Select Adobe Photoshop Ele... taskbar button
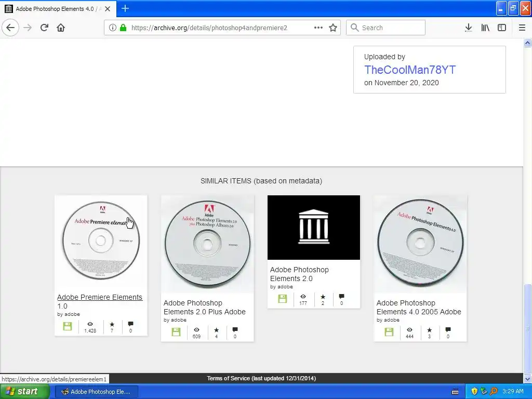 [x=96, y=392]
